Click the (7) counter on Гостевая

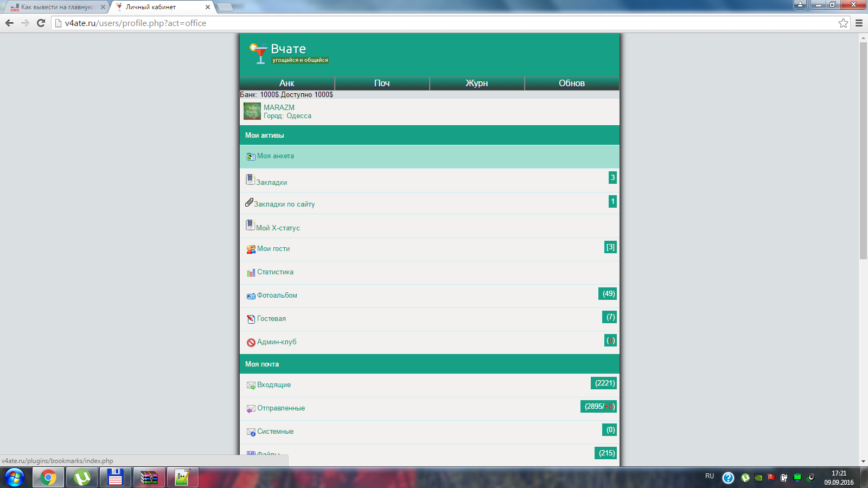pos(610,317)
